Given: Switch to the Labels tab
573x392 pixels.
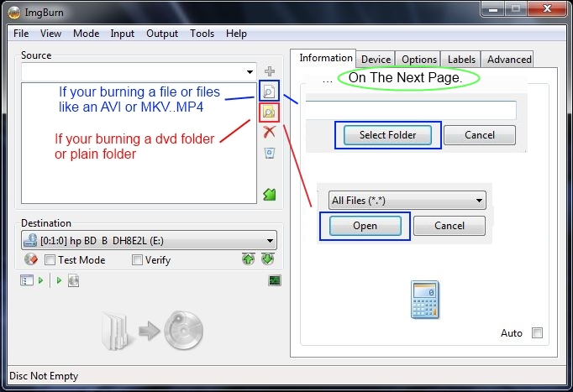Looking at the screenshot, I should point(461,59).
